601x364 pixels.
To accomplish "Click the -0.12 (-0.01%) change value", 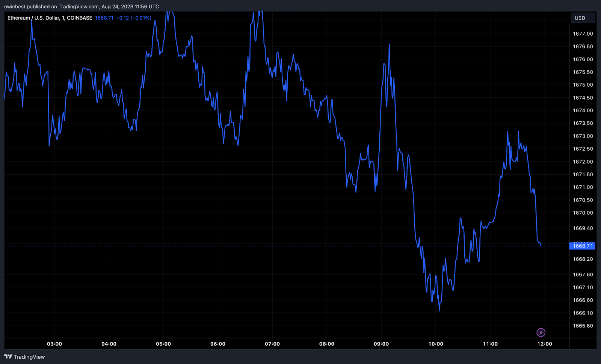I will pyautogui.click(x=134, y=18).
